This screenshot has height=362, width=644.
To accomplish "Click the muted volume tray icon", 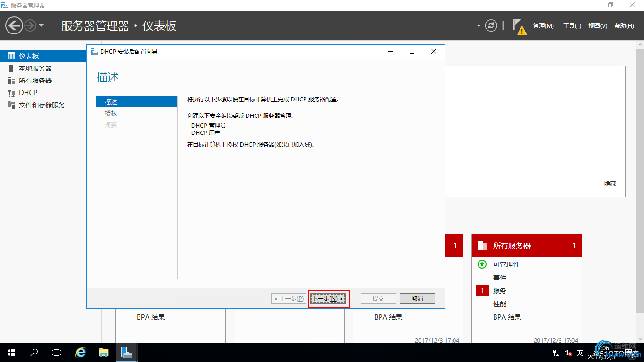I will [x=568, y=353].
